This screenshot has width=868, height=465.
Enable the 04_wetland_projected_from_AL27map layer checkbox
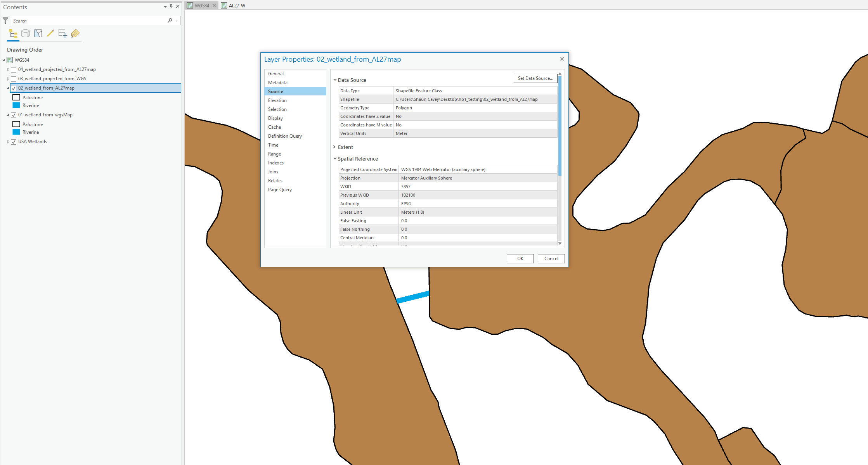14,70
